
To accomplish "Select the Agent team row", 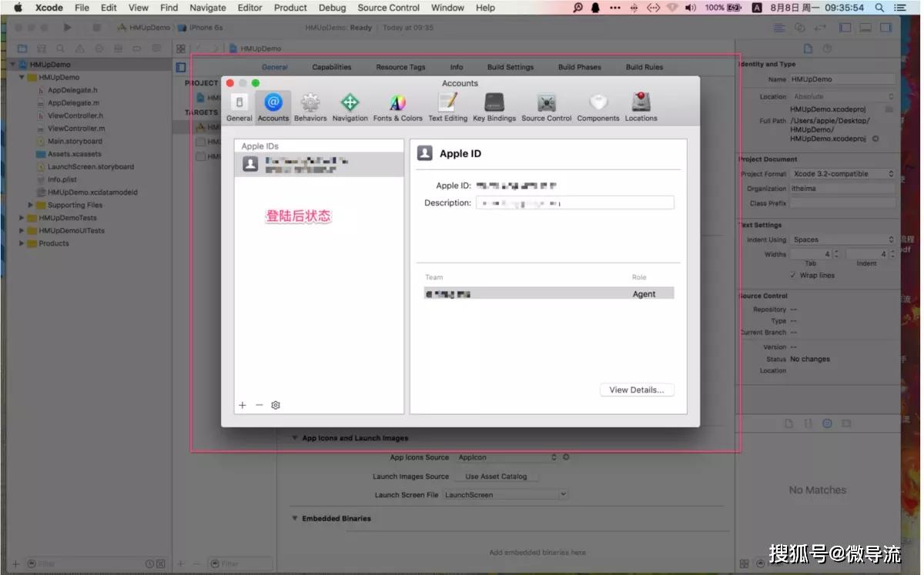I will tap(549, 293).
